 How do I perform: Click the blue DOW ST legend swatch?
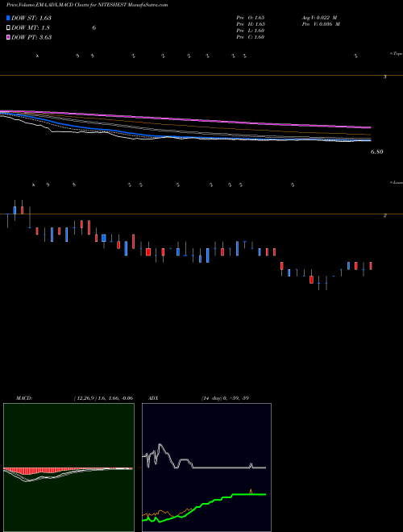[x=9, y=18]
